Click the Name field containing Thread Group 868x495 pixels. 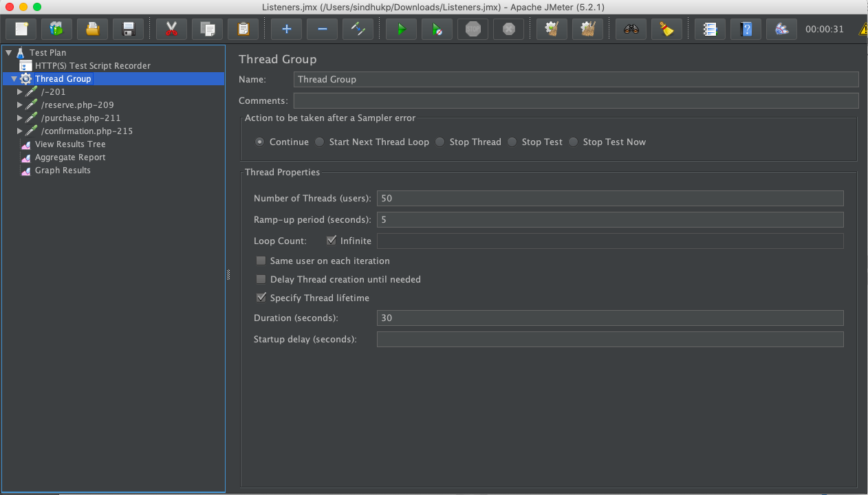(576, 79)
